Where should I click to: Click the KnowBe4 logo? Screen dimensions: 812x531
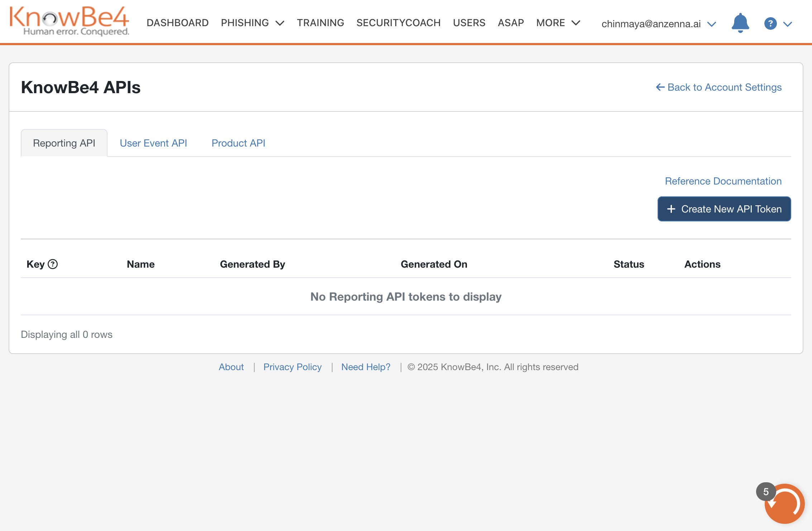point(69,21)
